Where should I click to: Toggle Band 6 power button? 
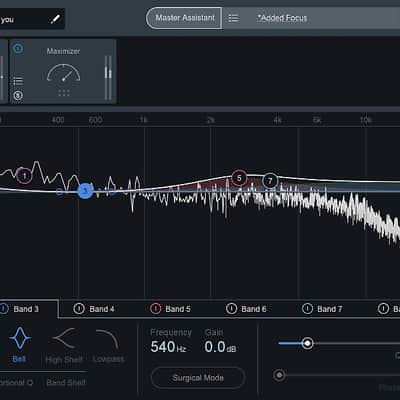click(x=231, y=309)
